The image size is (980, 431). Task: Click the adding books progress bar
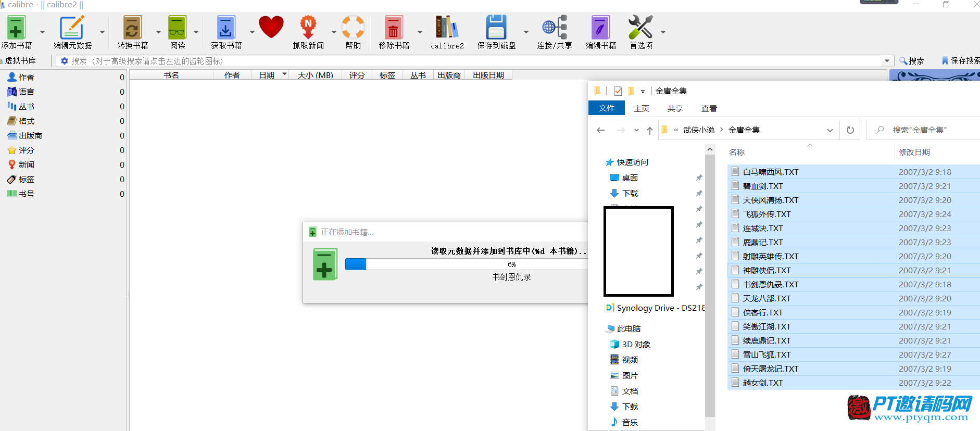(467, 264)
